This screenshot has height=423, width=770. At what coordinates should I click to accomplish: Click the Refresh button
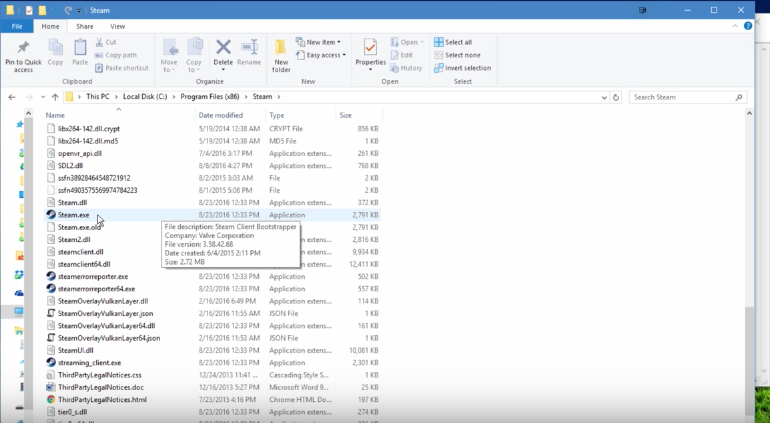point(616,97)
